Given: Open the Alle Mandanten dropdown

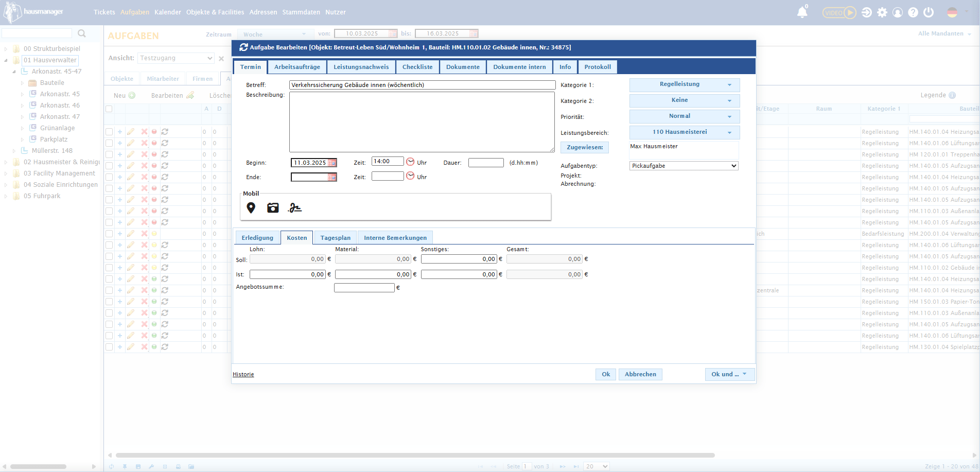Looking at the screenshot, I should pyautogui.click(x=944, y=34).
